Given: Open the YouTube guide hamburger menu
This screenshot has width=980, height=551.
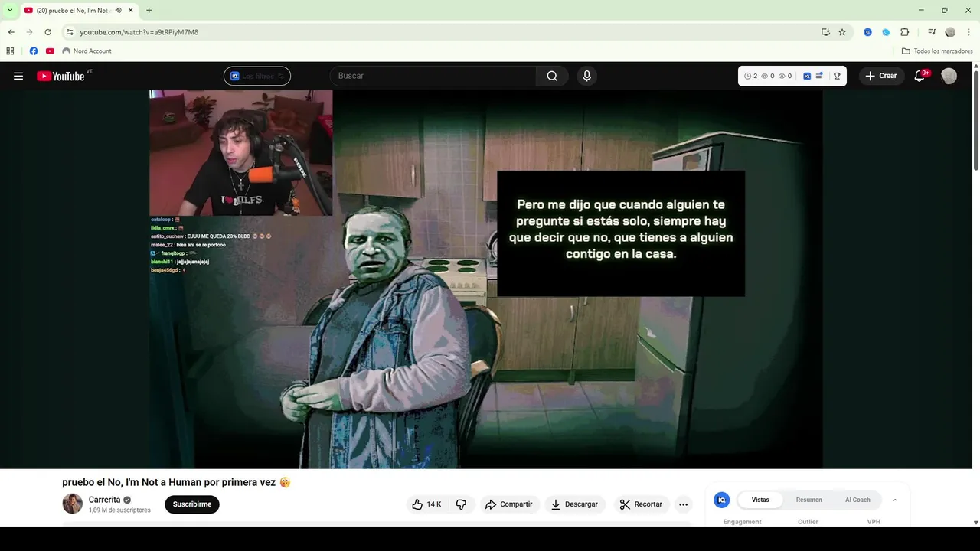Looking at the screenshot, I should tap(18, 76).
